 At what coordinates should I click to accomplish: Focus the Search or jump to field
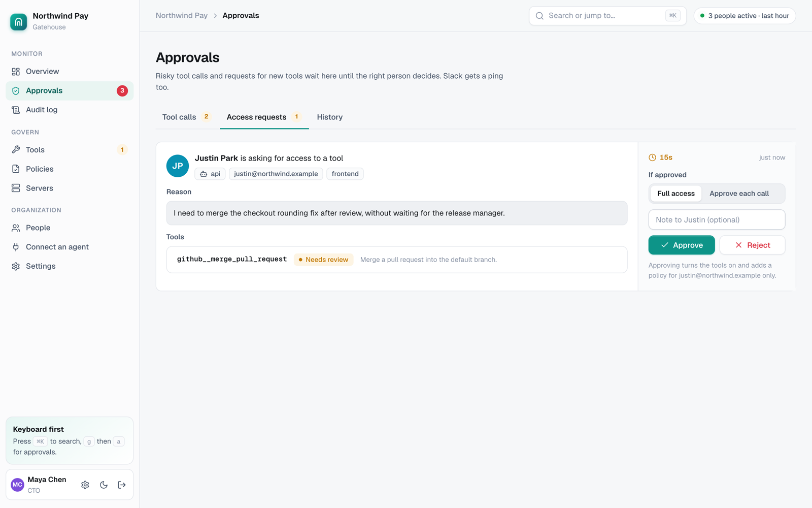(607, 16)
